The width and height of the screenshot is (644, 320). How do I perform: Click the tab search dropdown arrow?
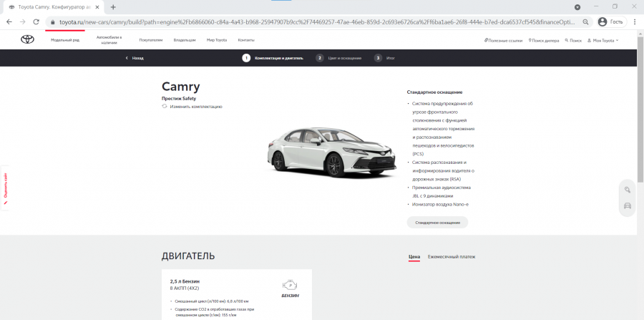(x=577, y=7)
